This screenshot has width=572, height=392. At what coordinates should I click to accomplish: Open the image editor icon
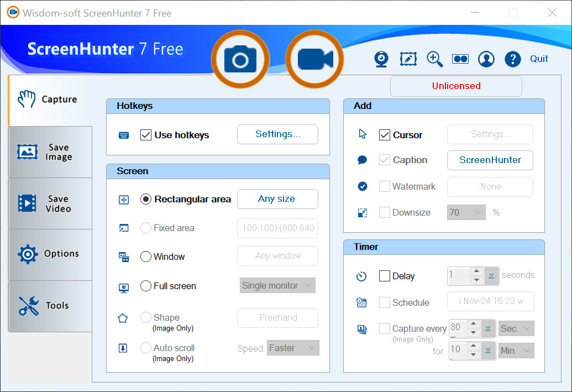(408, 59)
